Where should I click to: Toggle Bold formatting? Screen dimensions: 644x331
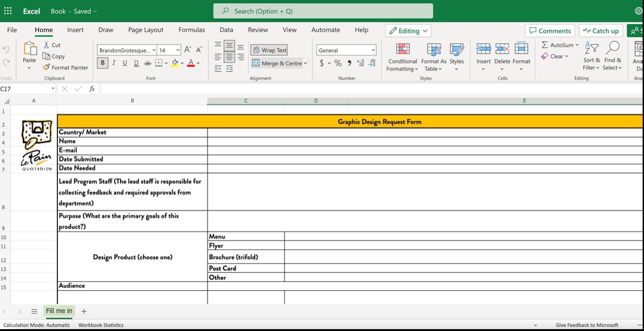102,63
